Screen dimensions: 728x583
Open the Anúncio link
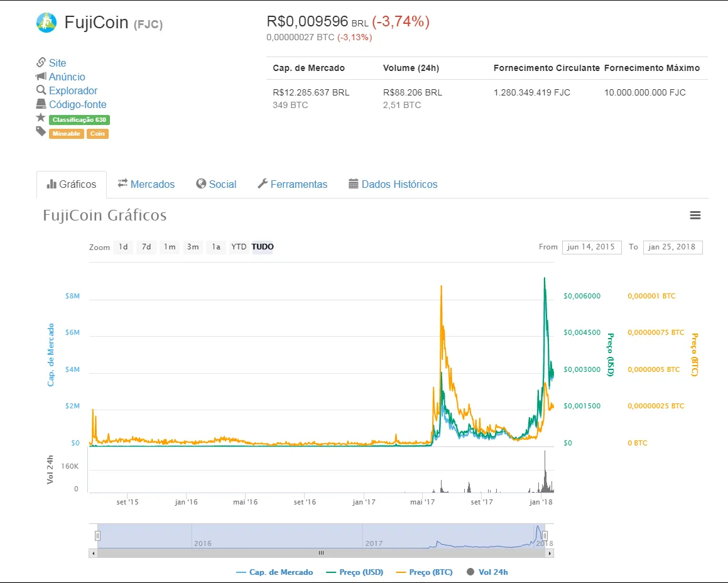click(x=67, y=77)
